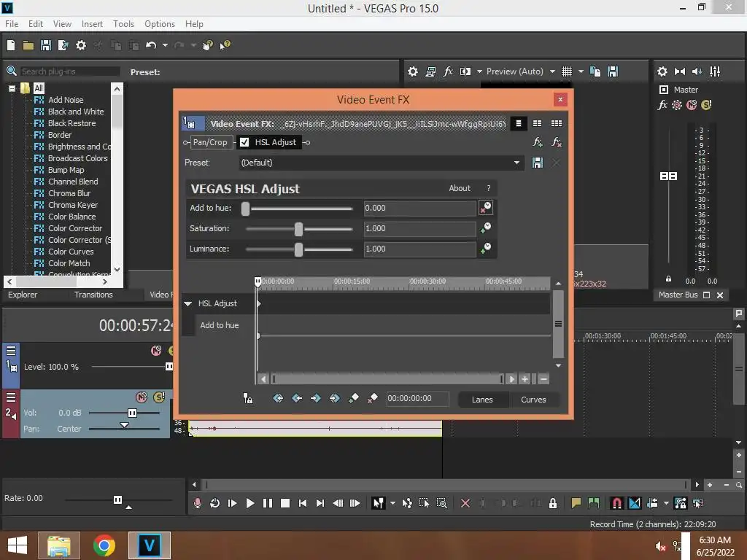
Task: Click the Saturation slider handle
Action: click(298, 229)
